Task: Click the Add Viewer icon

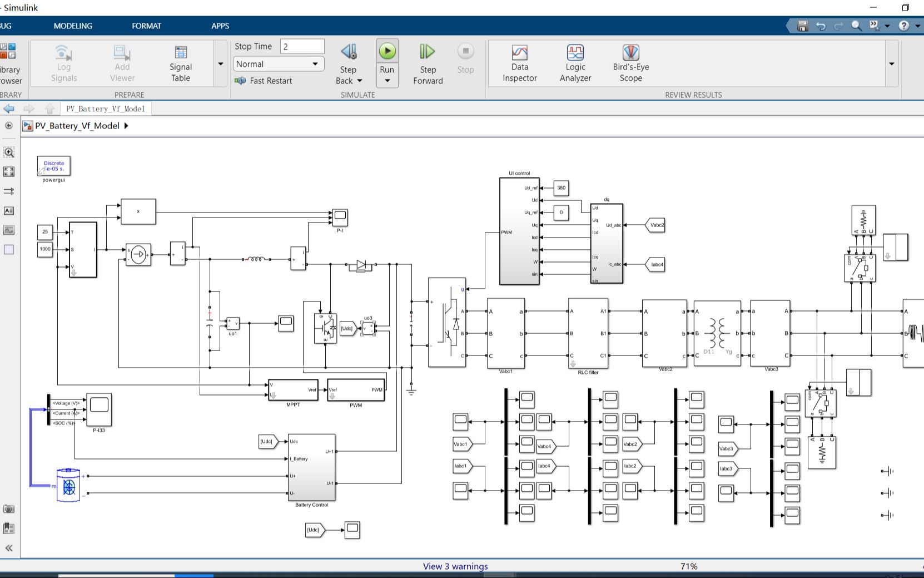Action: (x=121, y=53)
